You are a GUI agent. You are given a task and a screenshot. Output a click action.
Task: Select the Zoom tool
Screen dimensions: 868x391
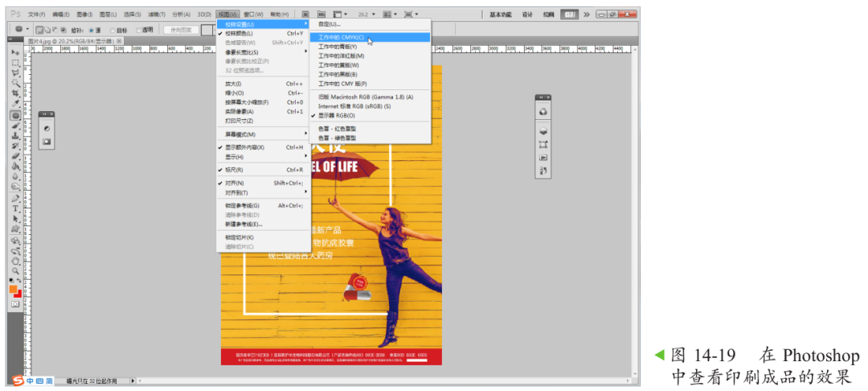click(x=15, y=271)
